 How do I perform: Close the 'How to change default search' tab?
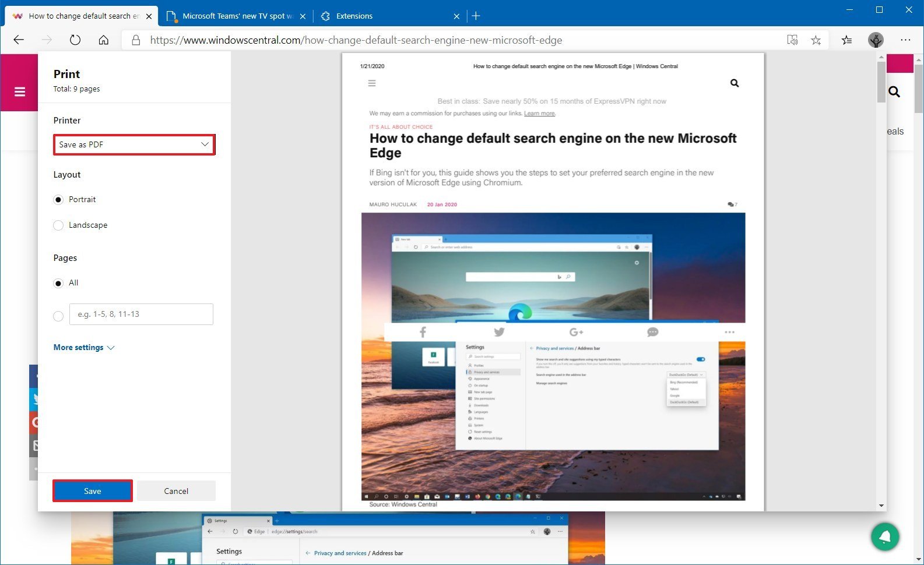pyautogui.click(x=149, y=16)
